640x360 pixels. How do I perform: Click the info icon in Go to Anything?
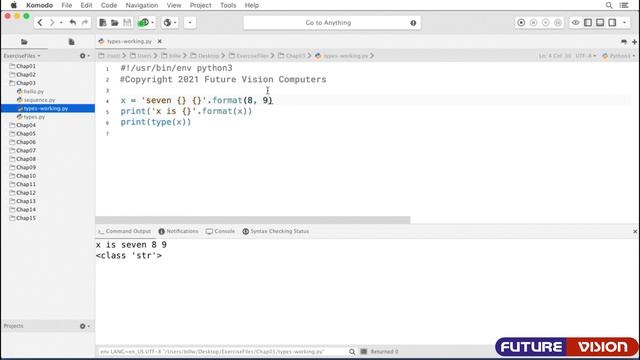pos(413,23)
